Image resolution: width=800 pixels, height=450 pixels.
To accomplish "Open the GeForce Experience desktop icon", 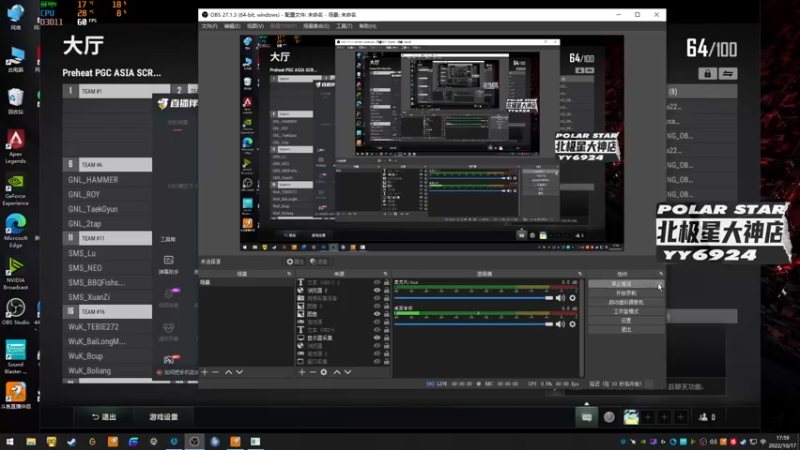I will (15, 190).
